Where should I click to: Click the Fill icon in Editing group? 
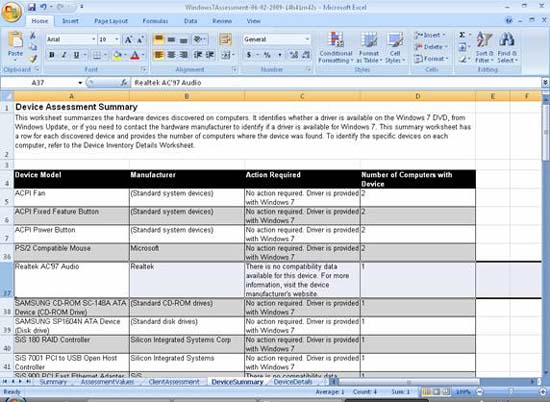pos(462,47)
